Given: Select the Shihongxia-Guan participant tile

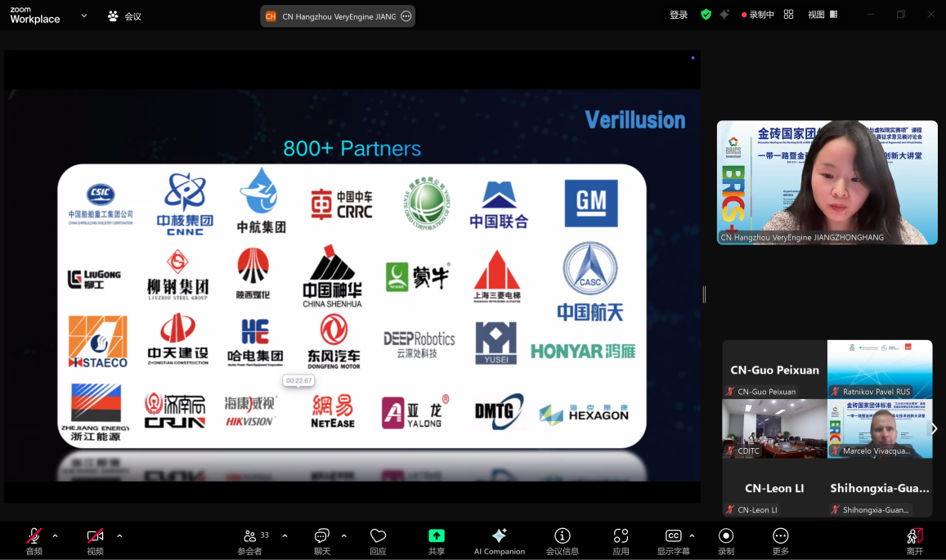Looking at the screenshot, I should tap(880, 487).
